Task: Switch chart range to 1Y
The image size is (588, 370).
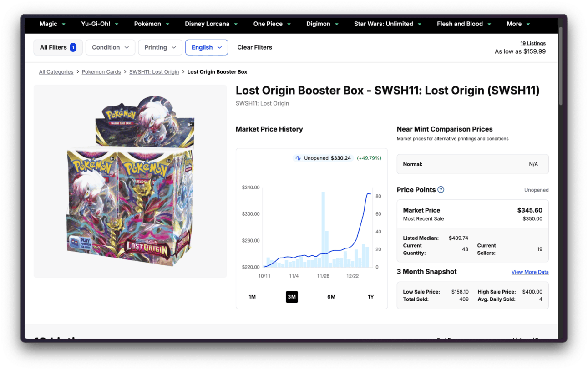Action: (371, 297)
